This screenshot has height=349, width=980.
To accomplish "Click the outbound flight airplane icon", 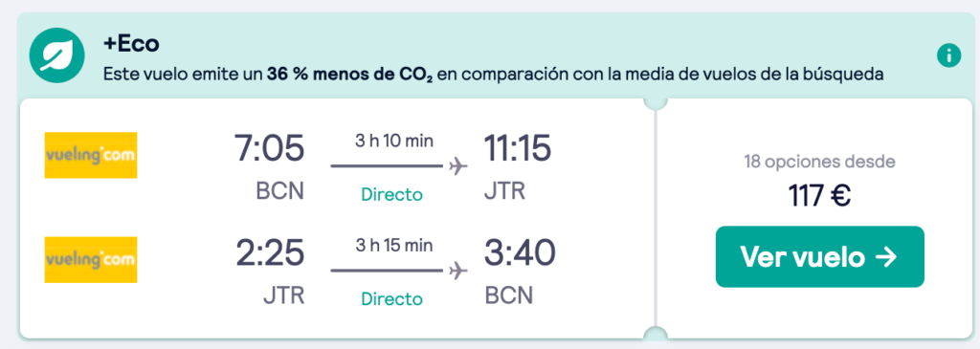I will (x=458, y=166).
